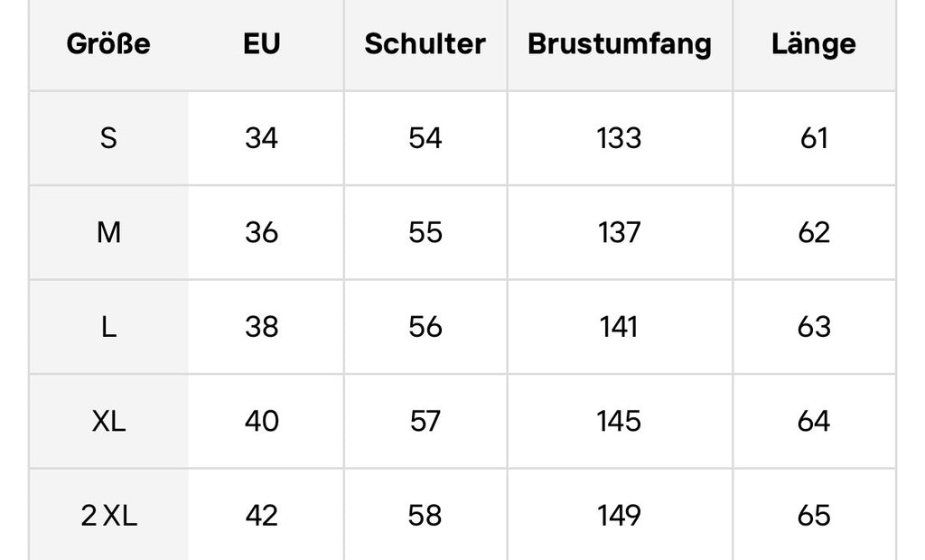
Task: Select shoulder value 57 cell
Action: tap(425, 421)
